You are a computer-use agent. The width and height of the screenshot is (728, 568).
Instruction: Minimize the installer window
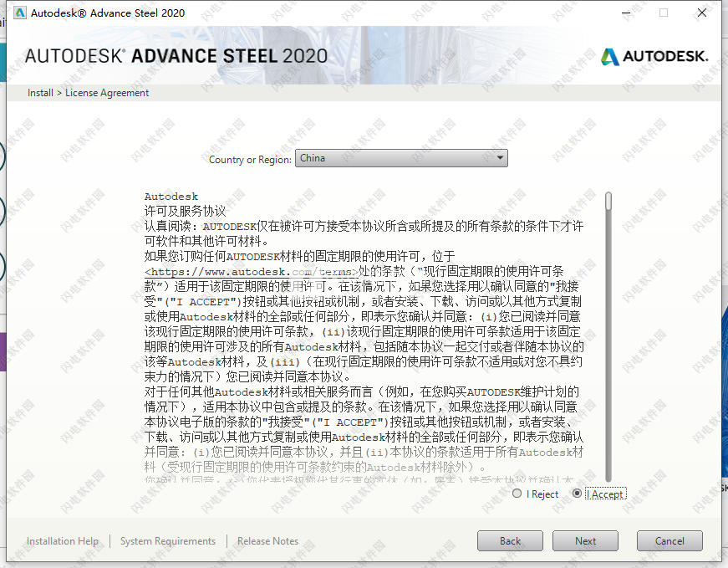pos(627,13)
